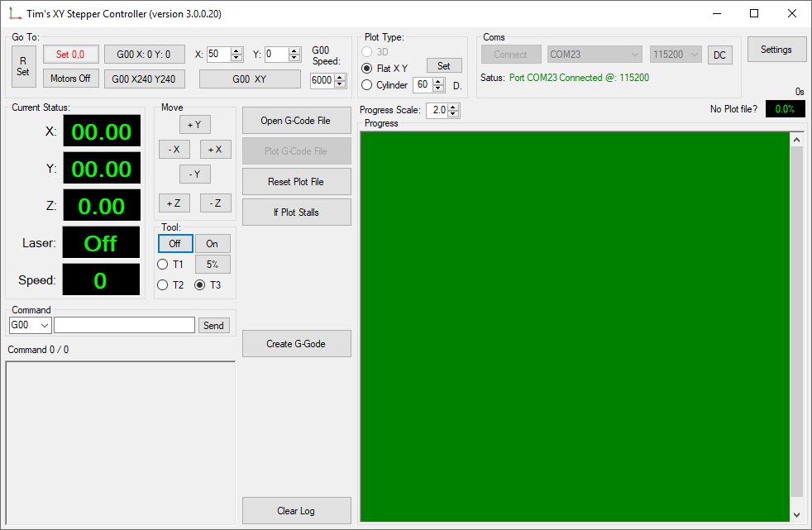This screenshot has height=530, width=812.
Task: Switch the tool Off
Action: tap(175, 244)
